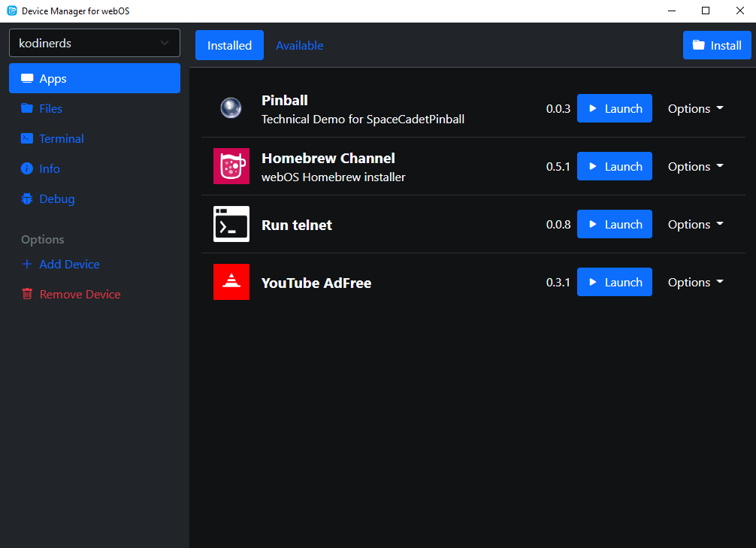Close the Device Manager window
Image resolution: width=756 pixels, height=548 pixels.
739,11
